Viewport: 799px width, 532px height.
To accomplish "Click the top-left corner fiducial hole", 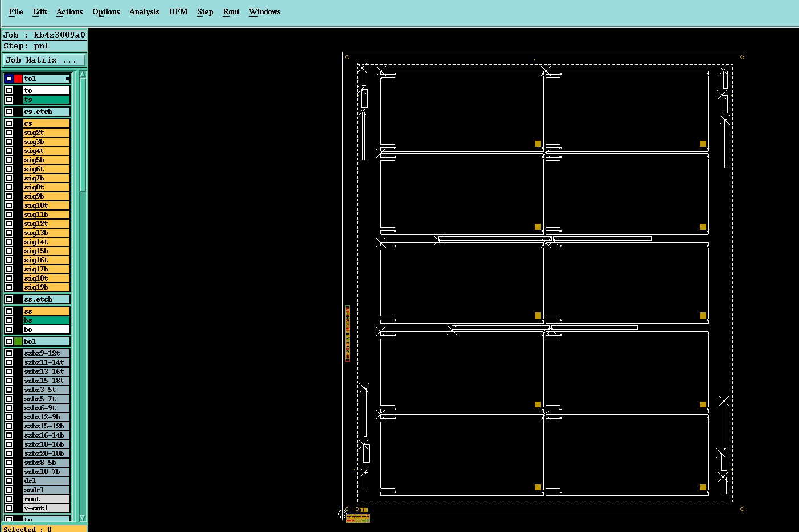I will 347,57.
